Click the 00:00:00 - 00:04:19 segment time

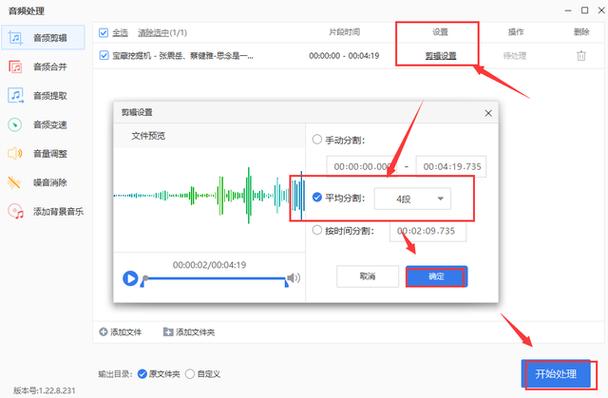344,56
